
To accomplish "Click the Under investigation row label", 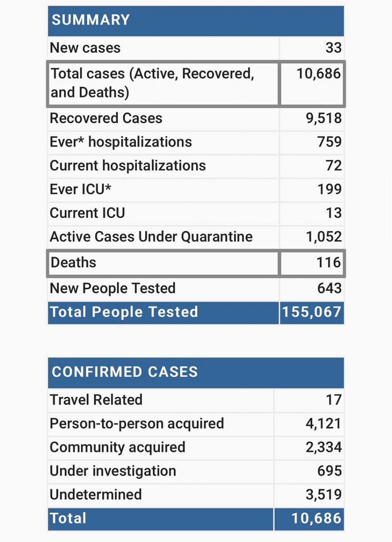I will click(113, 471).
